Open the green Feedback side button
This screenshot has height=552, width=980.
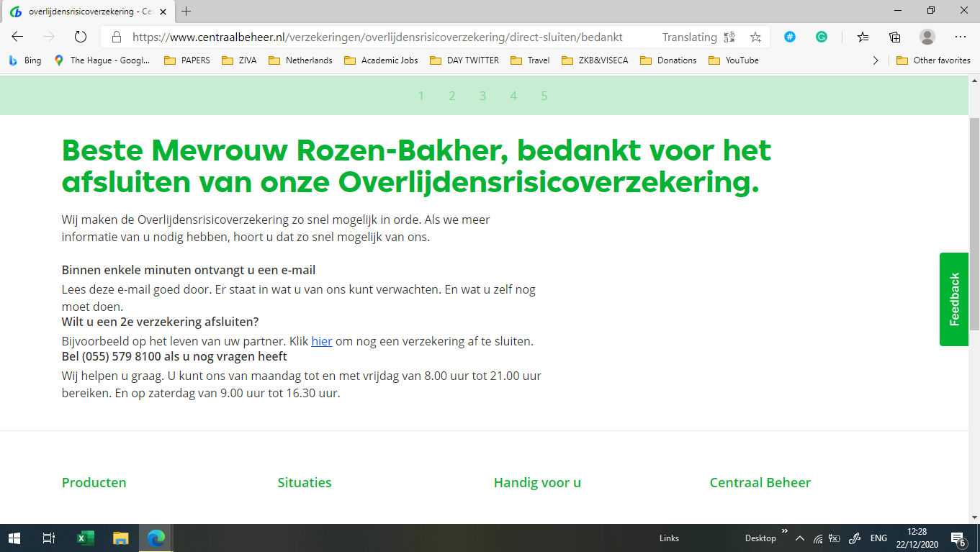coord(954,299)
